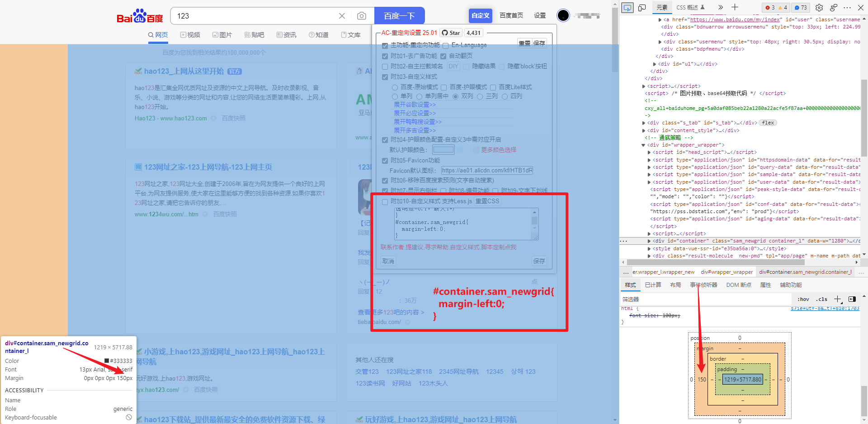Open the 事件侦听器 tab

(x=703, y=285)
